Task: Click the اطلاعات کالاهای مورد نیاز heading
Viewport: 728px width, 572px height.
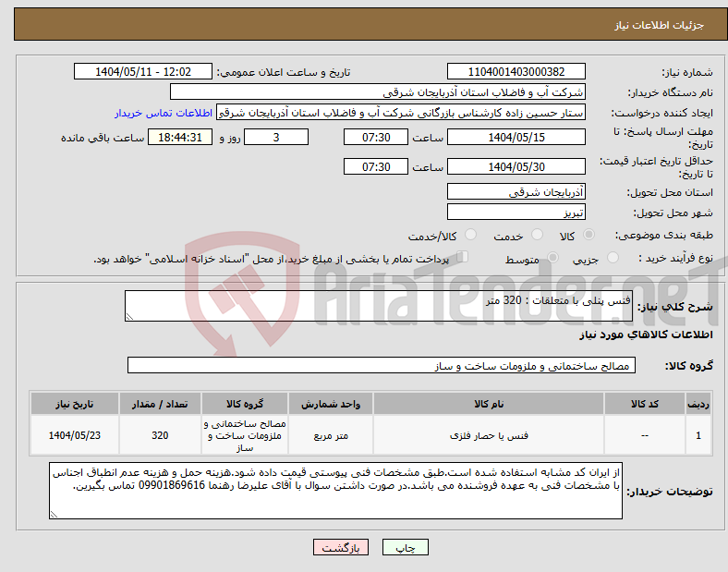Action: tap(646, 335)
